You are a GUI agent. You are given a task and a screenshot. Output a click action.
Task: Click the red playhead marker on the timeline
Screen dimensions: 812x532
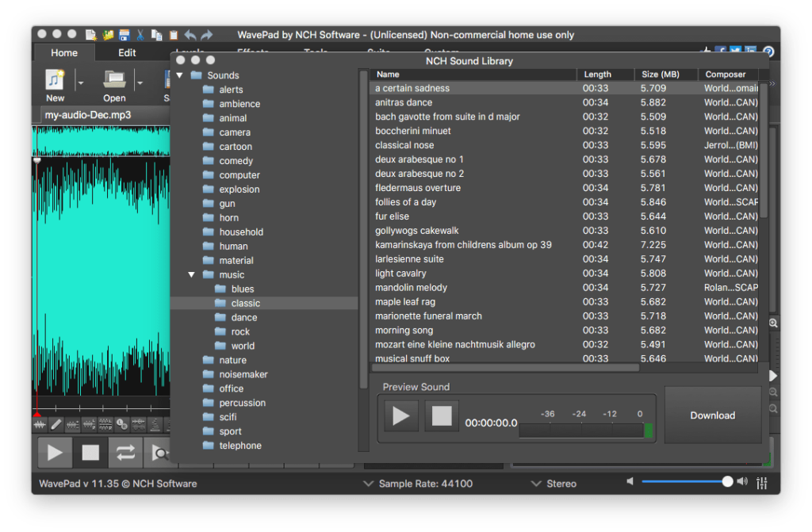pos(36,414)
